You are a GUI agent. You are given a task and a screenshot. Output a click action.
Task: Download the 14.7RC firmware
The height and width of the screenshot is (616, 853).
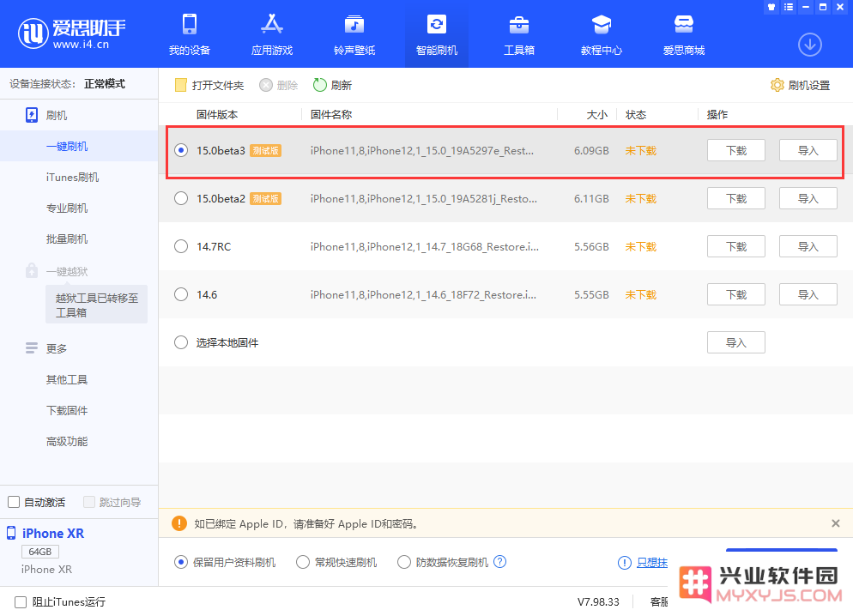coord(736,246)
